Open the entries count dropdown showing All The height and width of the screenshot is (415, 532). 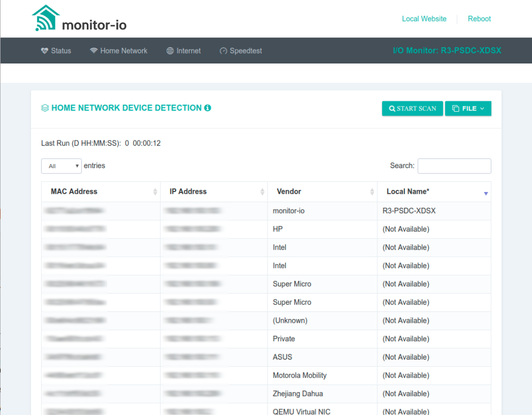pos(61,165)
